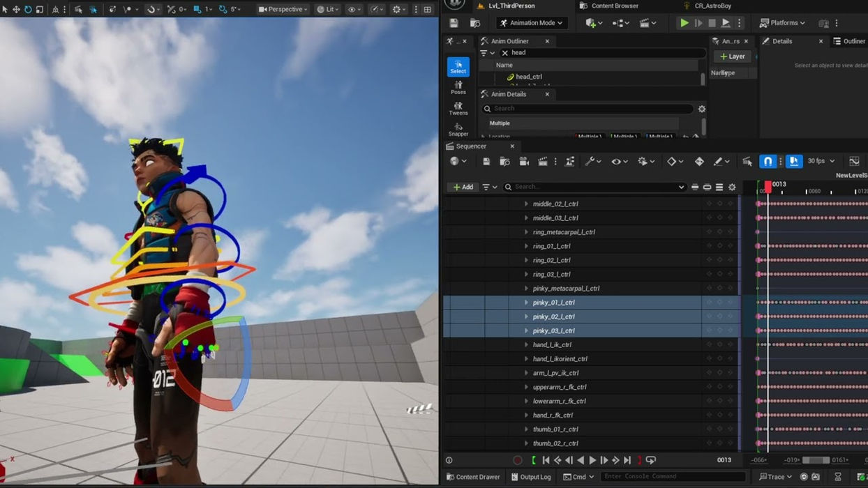Open Anim Details settings gear
The image size is (868, 488).
702,109
